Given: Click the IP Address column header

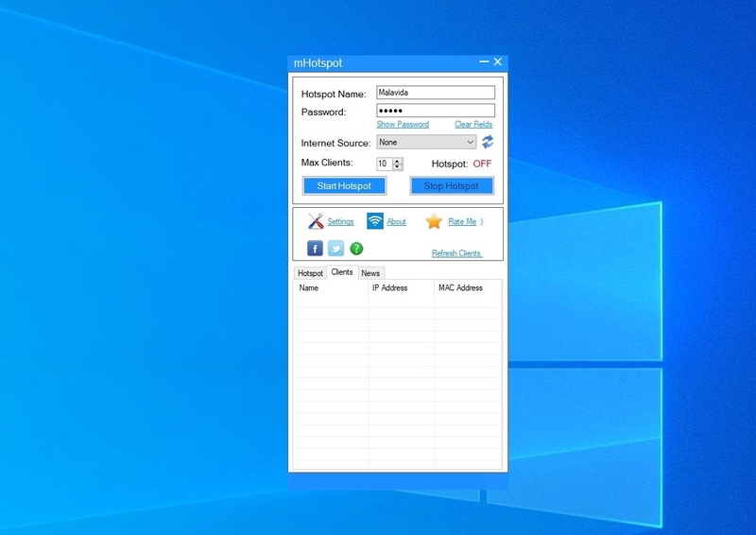Looking at the screenshot, I should pos(402,288).
